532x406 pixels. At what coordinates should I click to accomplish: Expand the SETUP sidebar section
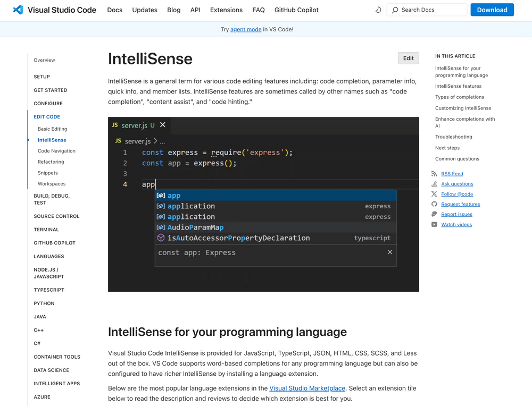(x=41, y=77)
